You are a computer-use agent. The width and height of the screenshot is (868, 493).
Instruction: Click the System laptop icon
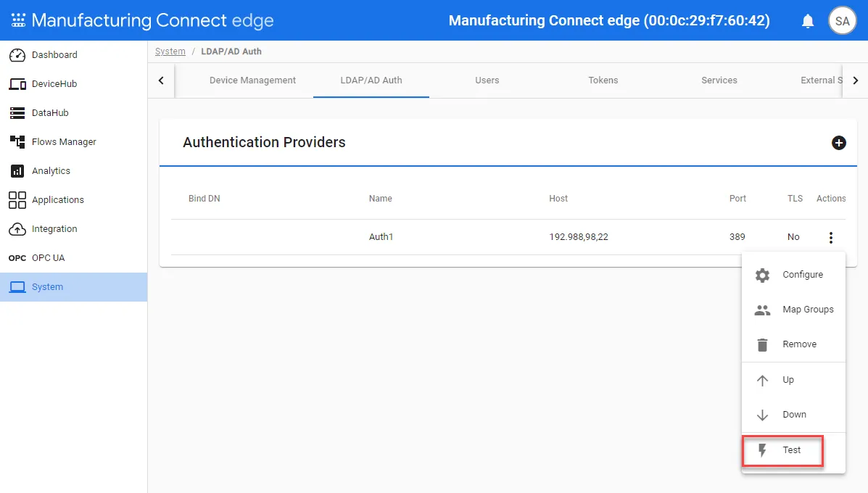click(x=17, y=287)
